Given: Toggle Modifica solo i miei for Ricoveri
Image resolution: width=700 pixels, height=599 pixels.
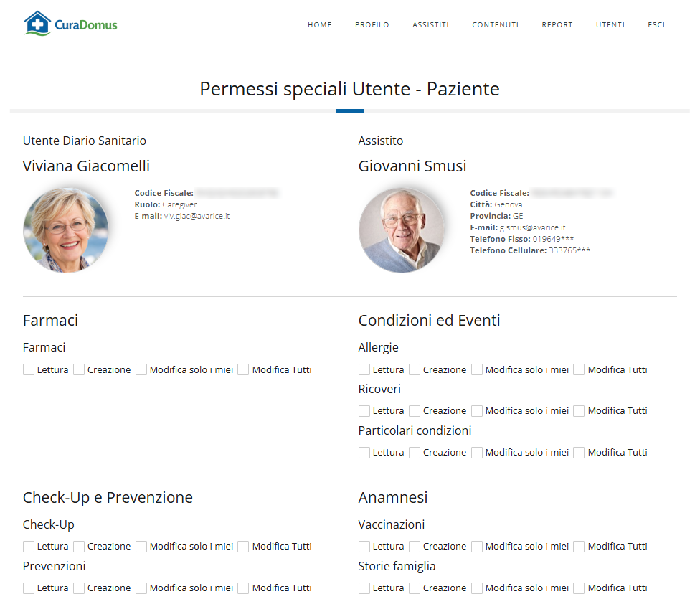Looking at the screenshot, I should click(477, 410).
